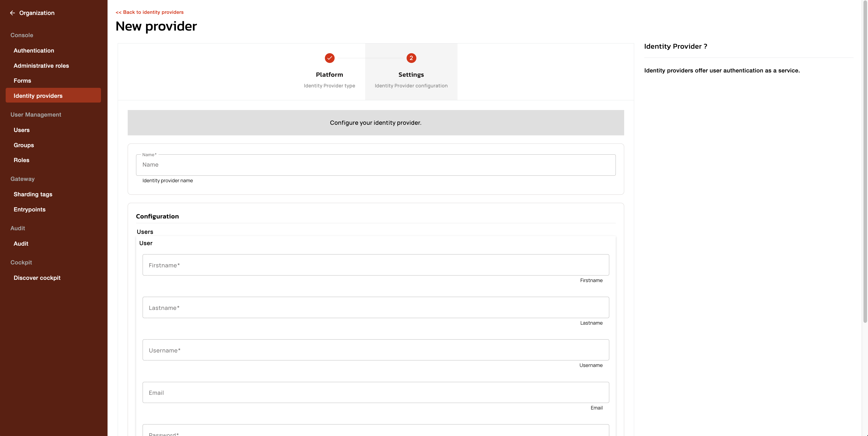Navigate to Groups page

point(24,145)
